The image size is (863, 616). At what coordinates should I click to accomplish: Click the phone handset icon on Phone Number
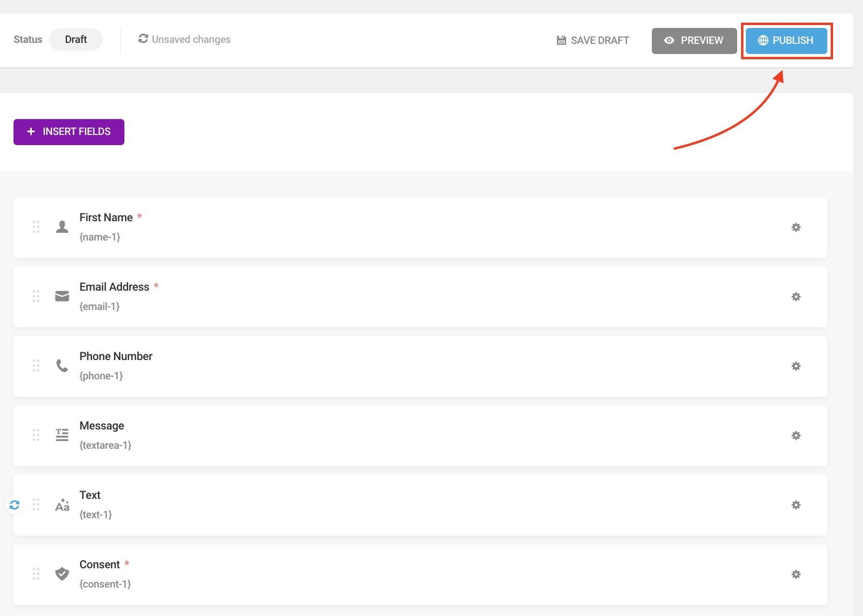tap(62, 365)
